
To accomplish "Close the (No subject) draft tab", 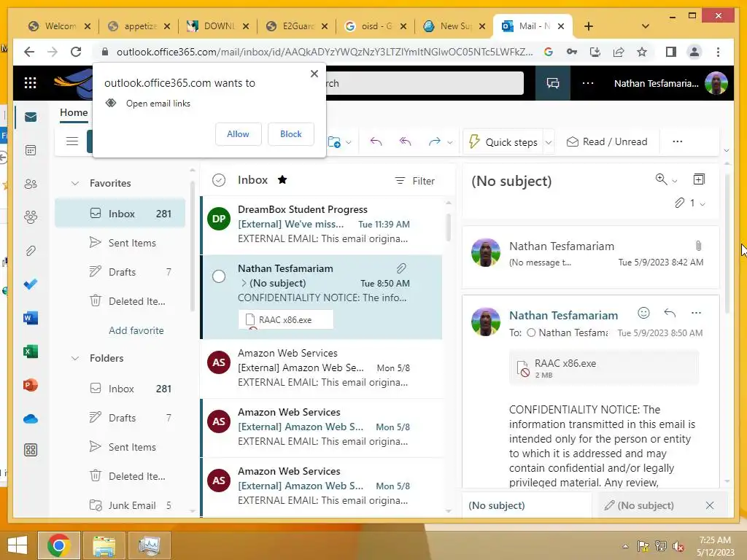I will pyautogui.click(x=710, y=505).
